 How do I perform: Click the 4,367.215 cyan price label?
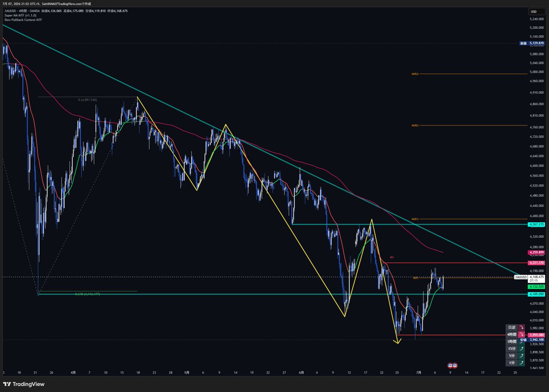point(536,225)
